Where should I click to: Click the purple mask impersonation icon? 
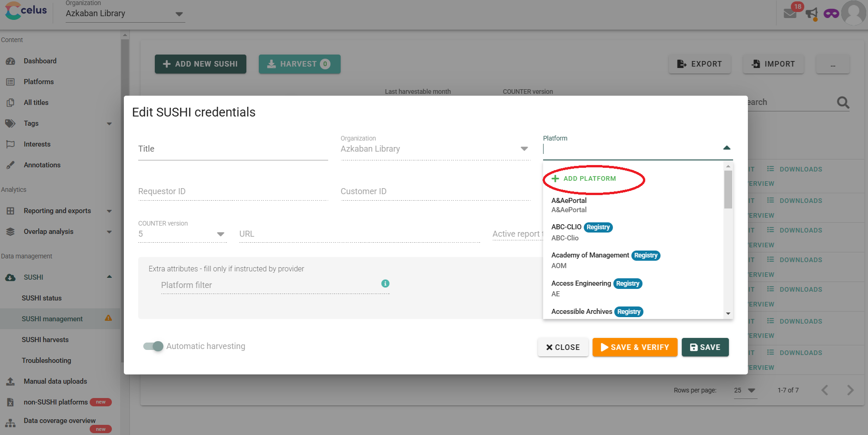click(x=831, y=13)
